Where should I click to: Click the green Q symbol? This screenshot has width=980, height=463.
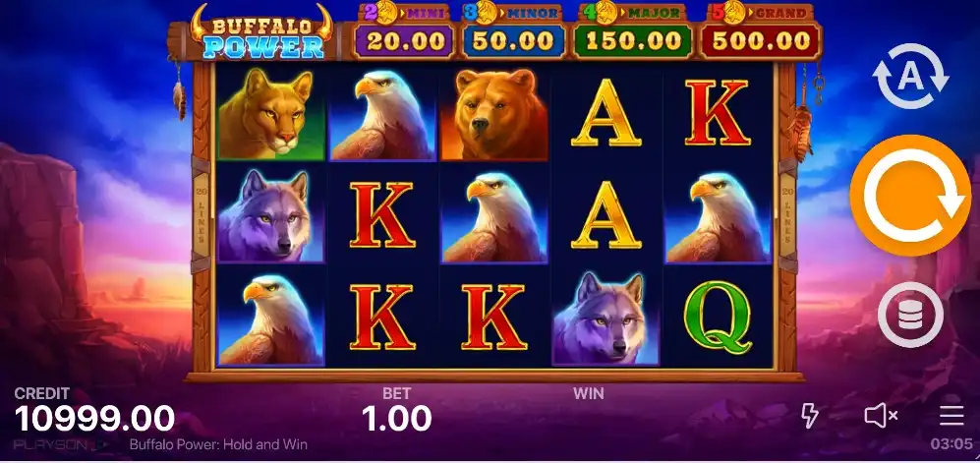(717, 318)
